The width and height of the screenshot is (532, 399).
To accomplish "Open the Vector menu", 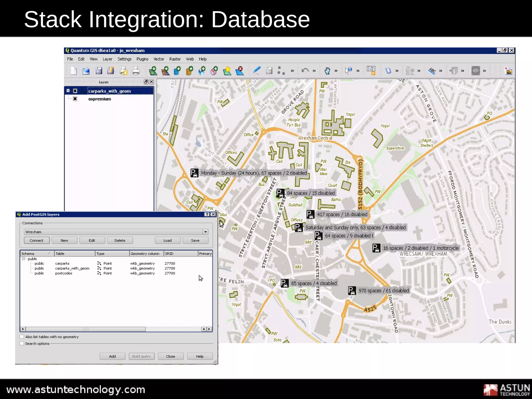I will 159,59.
